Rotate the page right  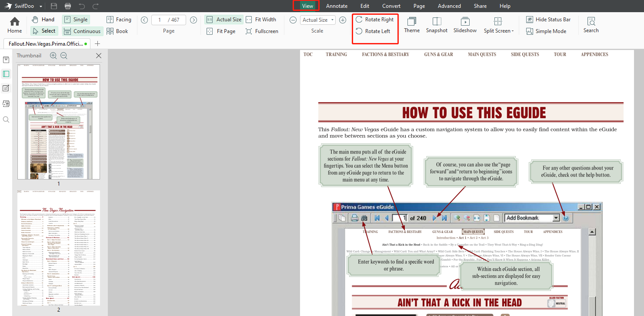coord(375,20)
